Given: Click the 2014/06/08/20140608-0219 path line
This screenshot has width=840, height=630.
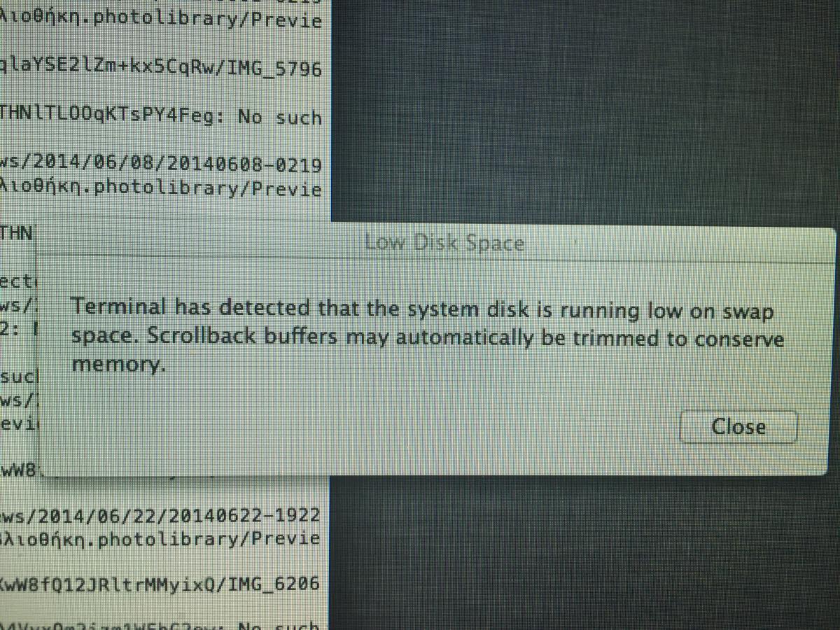Looking at the screenshot, I should pos(161,165).
